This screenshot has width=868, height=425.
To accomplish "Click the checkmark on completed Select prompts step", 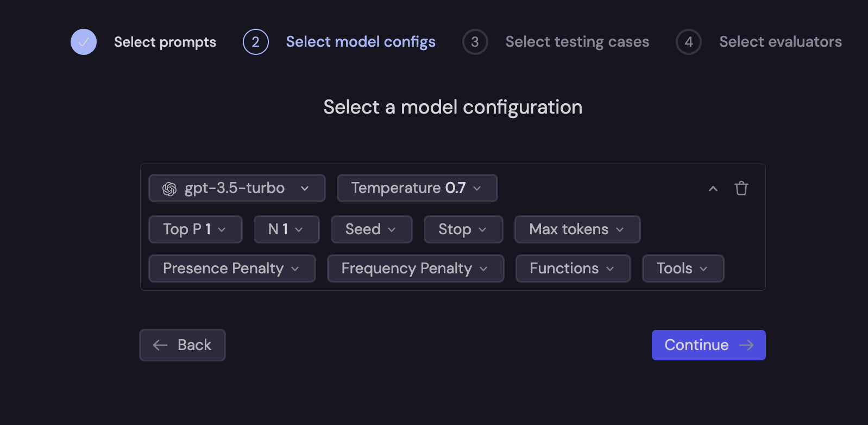I will click(84, 42).
